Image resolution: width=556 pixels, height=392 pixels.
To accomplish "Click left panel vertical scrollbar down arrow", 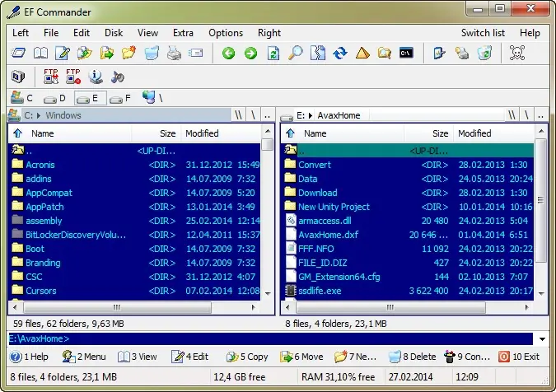I will [x=268, y=293].
